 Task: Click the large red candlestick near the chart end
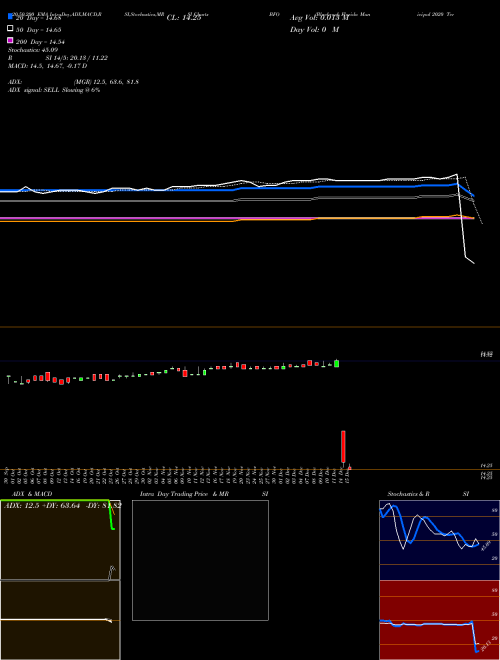tap(343, 446)
